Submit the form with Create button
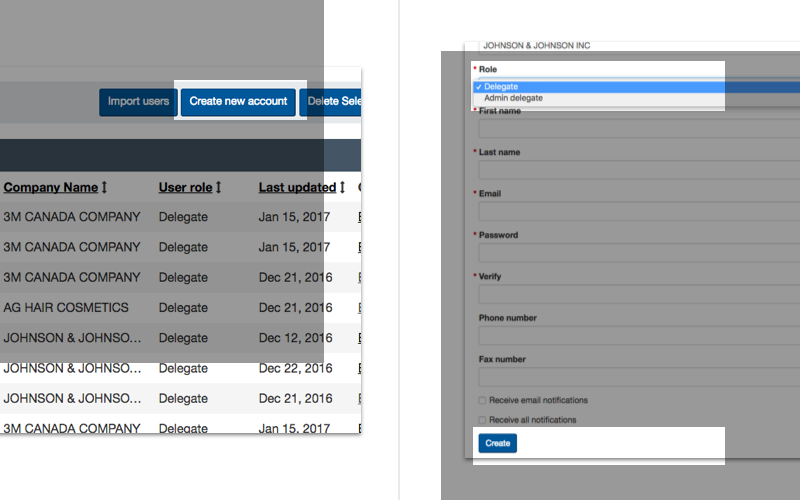The height and width of the screenshot is (500, 800). 497,443
